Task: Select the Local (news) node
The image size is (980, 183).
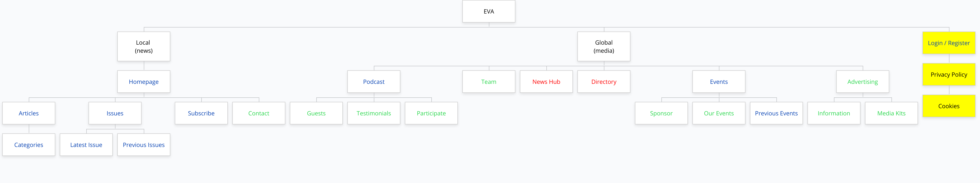Action: pyautogui.click(x=143, y=46)
